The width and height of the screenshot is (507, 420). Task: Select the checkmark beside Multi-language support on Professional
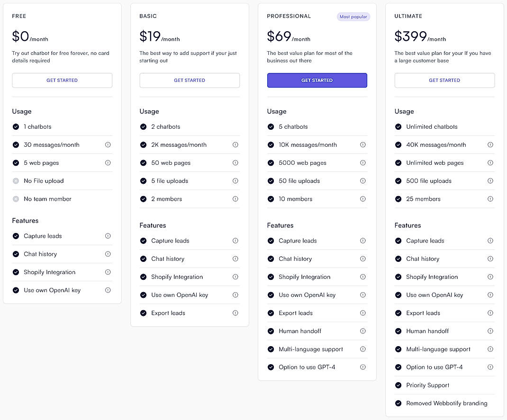click(x=271, y=349)
